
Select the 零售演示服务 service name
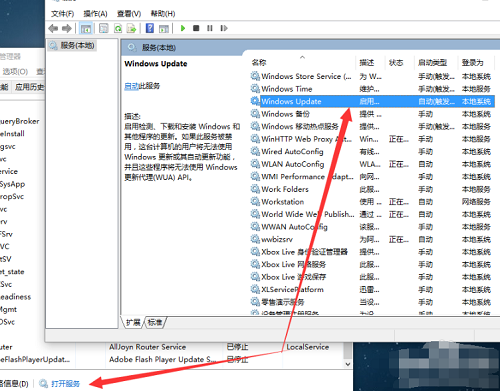[x=283, y=302]
